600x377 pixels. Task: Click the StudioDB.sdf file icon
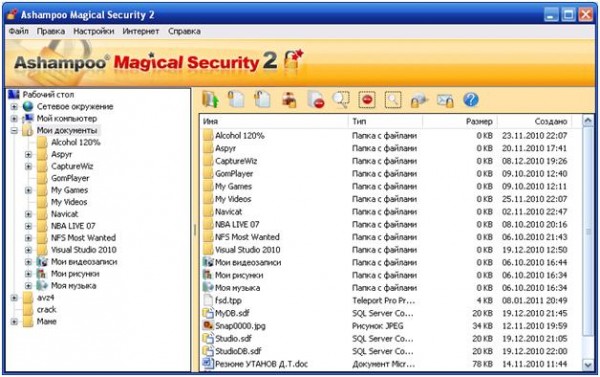tap(208, 351)
